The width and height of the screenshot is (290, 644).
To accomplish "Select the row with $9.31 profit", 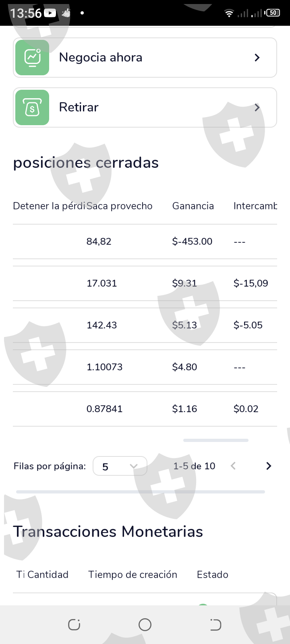I will [145, 283].
